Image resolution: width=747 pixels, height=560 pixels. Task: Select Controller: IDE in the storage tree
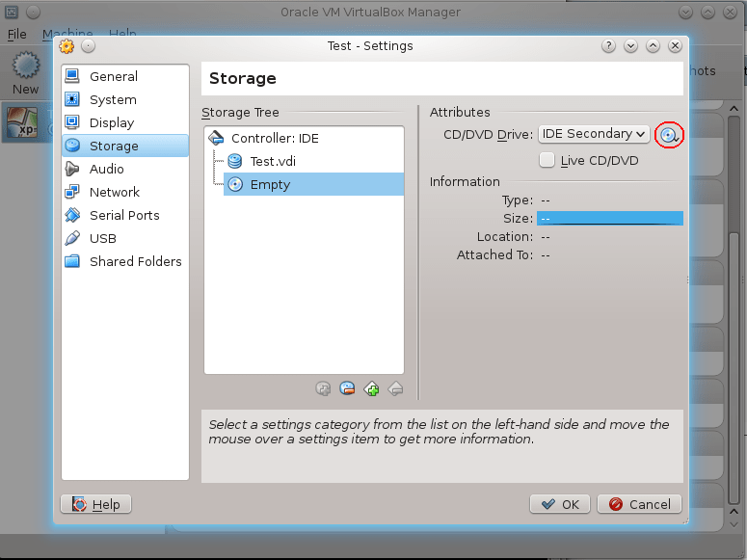(x=305, y=138)
